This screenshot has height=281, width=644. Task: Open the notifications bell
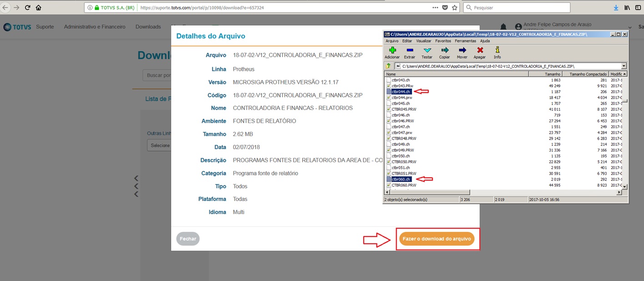[503, 27]
